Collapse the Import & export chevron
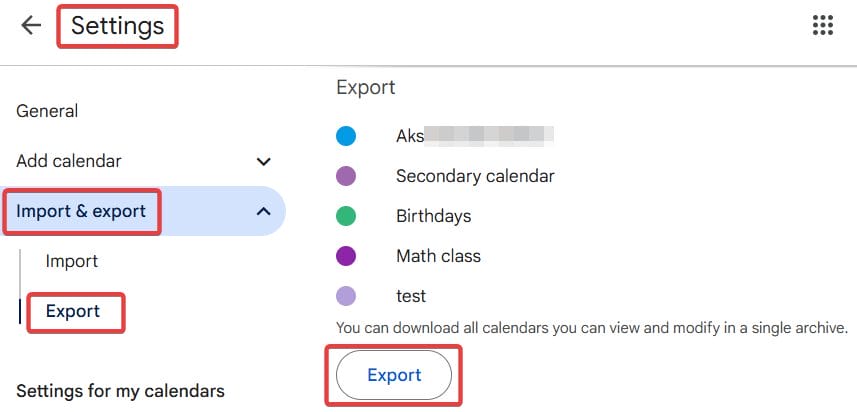Screen dimensions: 857x412 [264, 211]
